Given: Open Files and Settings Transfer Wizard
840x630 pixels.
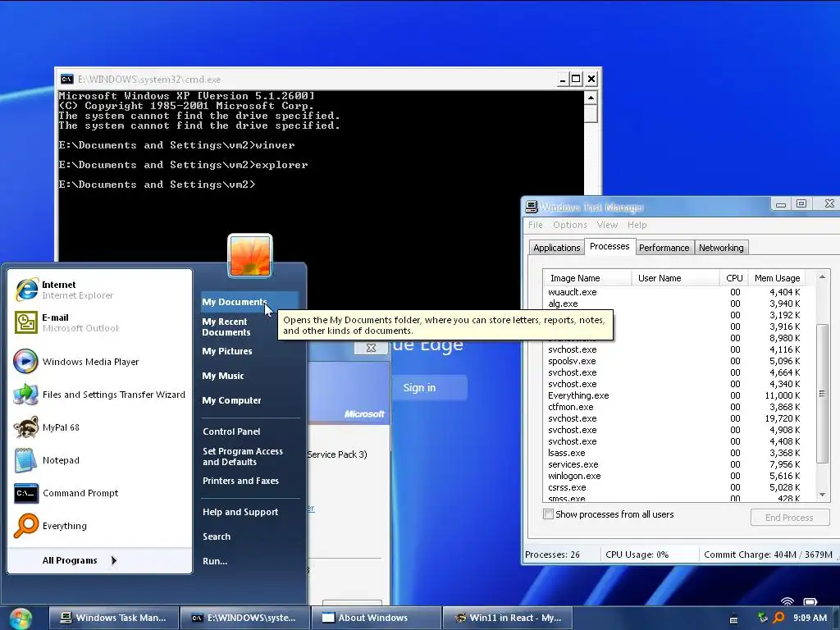Looking at the screenshot, I should tap(99, 395).
